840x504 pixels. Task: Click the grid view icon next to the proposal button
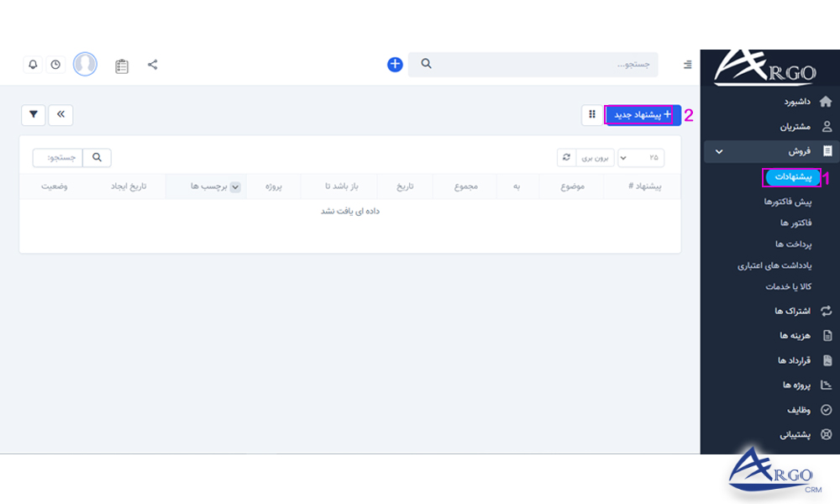click(x=591, y=116)
